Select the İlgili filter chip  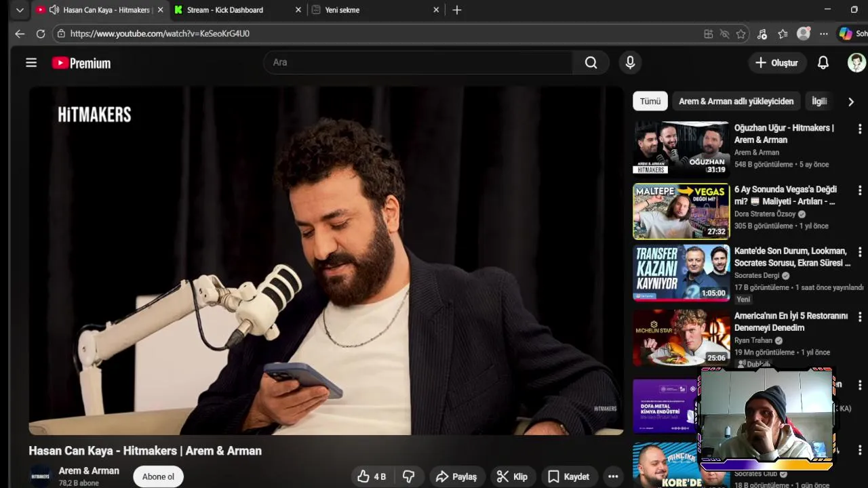pyautogui.click(x=819, y=101)
